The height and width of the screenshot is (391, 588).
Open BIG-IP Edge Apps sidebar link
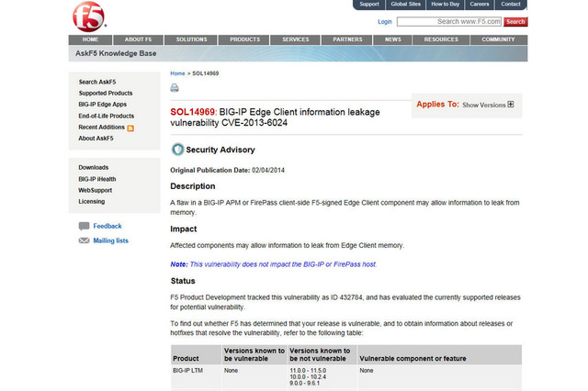coord(102,105)
